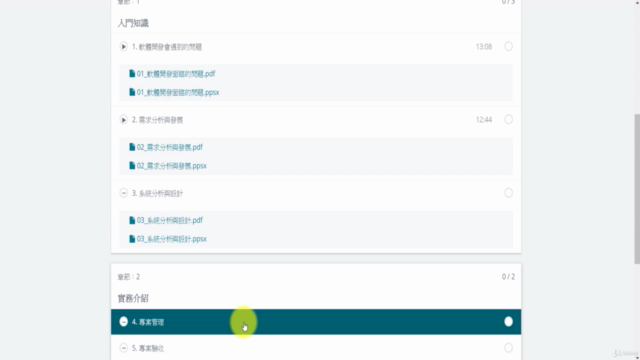Select highlighted lecture 4 title
Viewport: 640px width, 360px height.
(148, 322)
